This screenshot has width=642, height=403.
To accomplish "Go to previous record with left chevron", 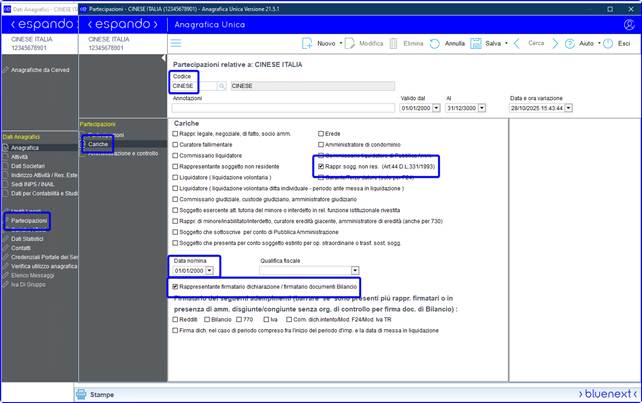I will (x=516, y=43).
